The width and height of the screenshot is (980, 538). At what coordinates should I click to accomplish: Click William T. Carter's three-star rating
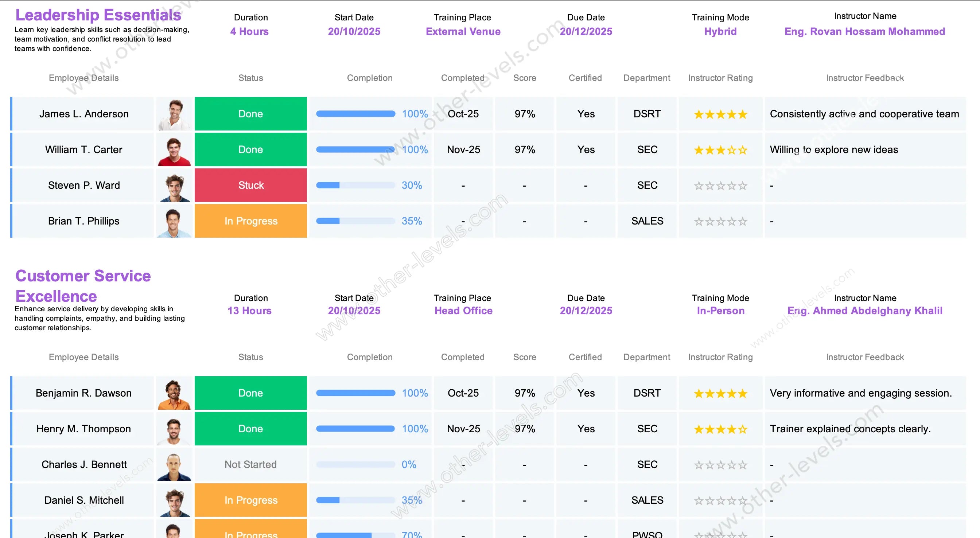point(720,150)
